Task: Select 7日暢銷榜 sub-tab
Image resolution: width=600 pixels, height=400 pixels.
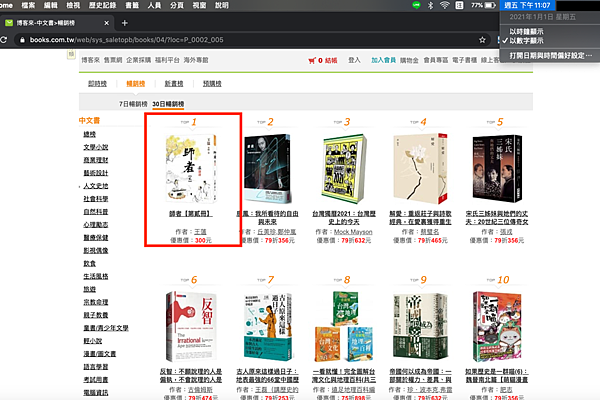Action: 133,104
